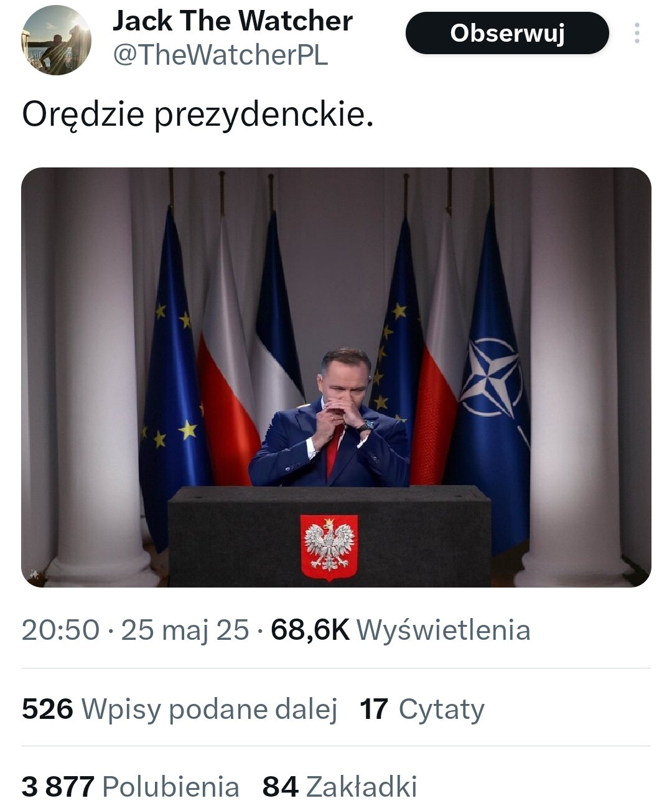Viewport: 672px width, 811px height.
Task: Show the 3 877 Polubienia likes list
Action: point(130,787)
